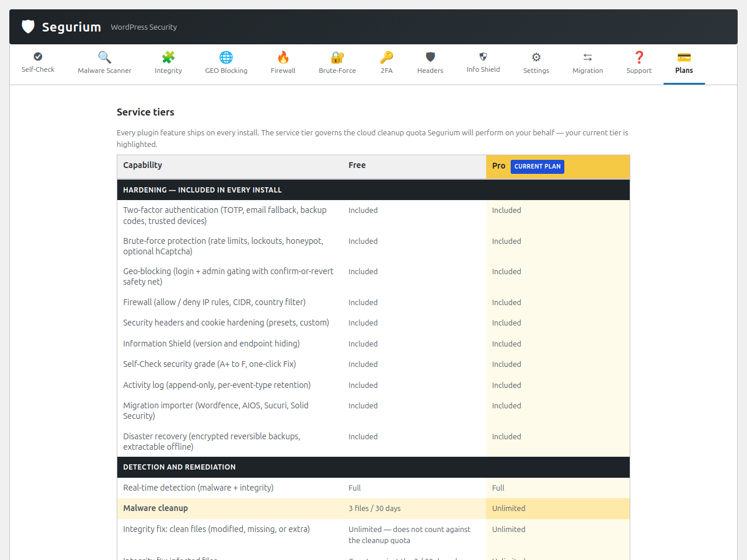
Task: Select the Info Shield icon
Action: (x=483, y=57)
